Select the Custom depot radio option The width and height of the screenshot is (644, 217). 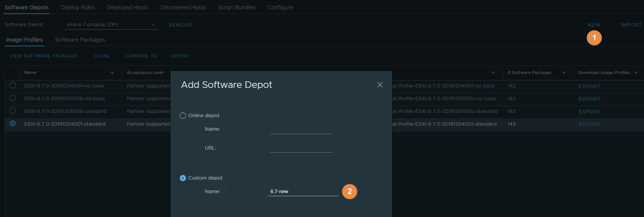[183, 178]
